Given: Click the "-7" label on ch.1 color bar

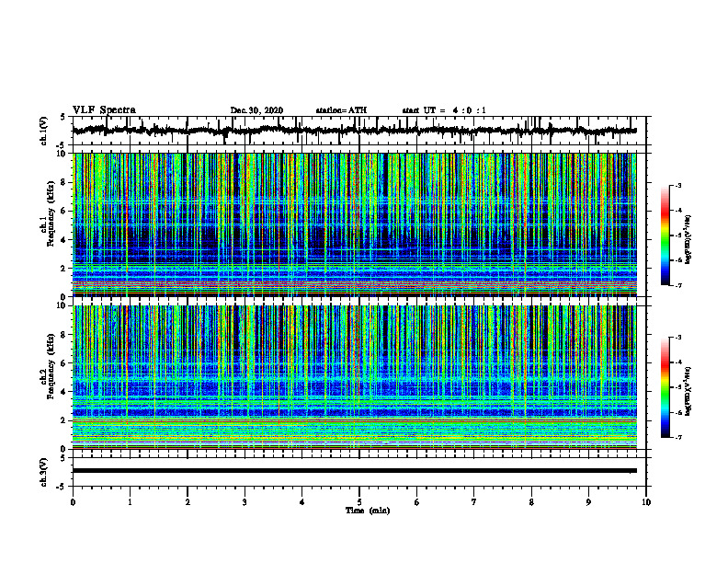Looking at the screenshot, I should point(677,285).
